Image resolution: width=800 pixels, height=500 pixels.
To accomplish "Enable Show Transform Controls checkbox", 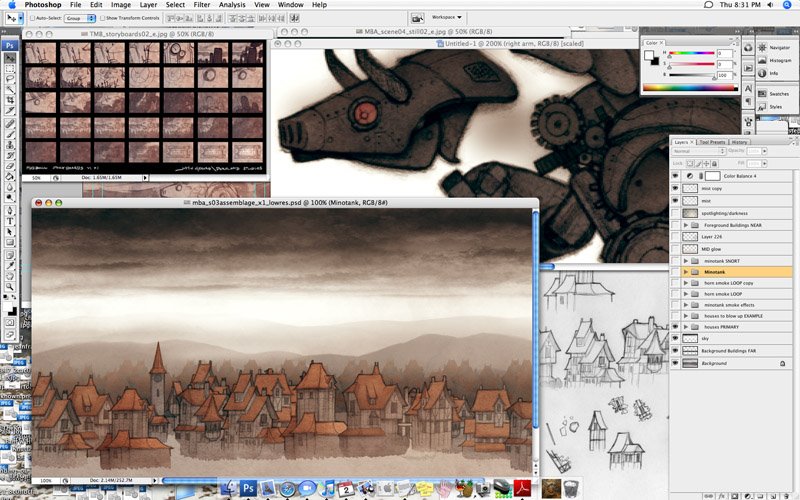I will pos(103,18).
